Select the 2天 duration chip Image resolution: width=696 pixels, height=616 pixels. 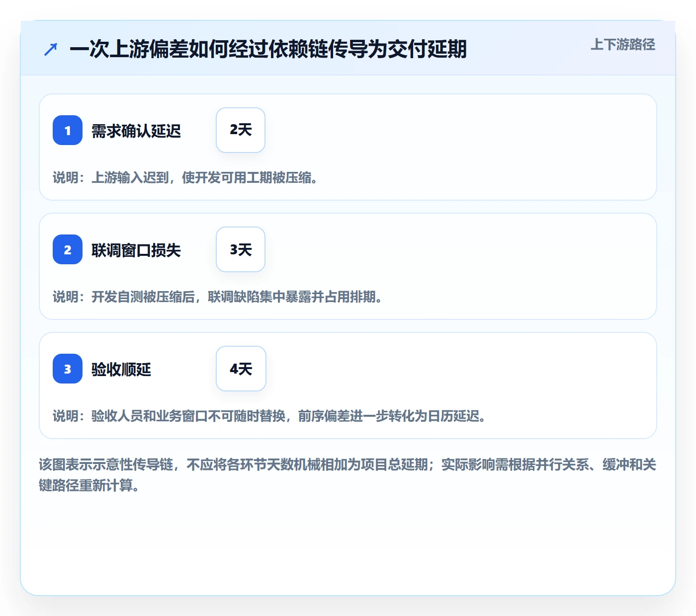pyautogui.click(x=241, y=130)
